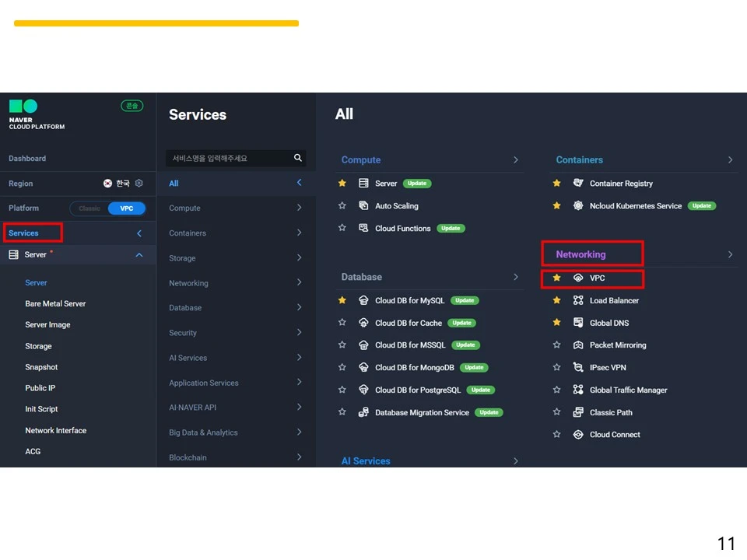Viewport: 747px width, 560px height.
Task: Open Region settings gear icon
Action: (139, 184)
